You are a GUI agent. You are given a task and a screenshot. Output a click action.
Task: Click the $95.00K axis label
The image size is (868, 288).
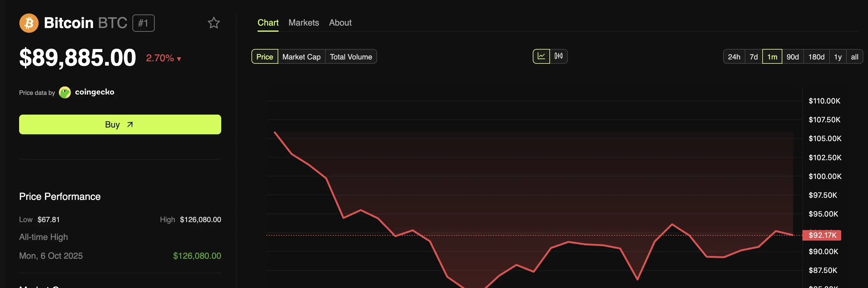click(823, 214)
